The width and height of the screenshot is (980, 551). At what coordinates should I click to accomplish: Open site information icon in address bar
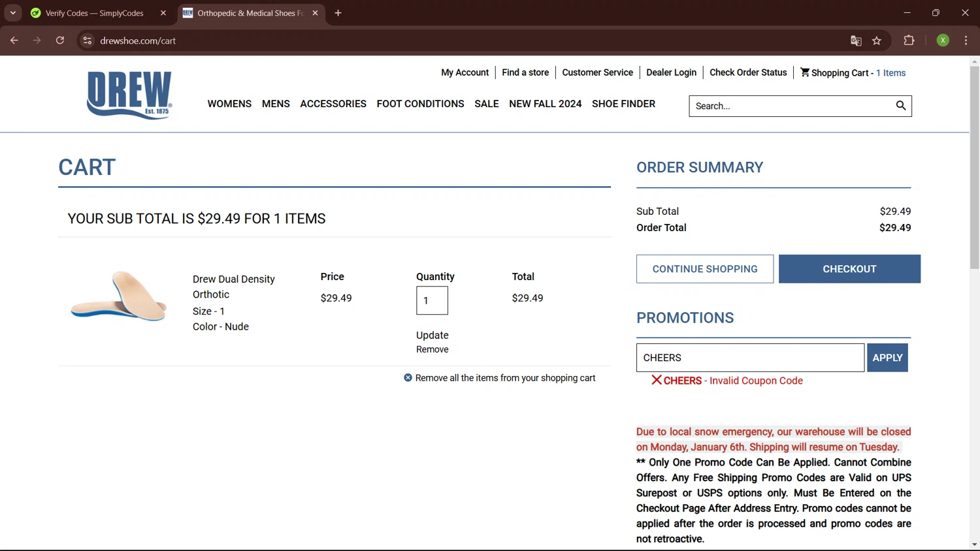[87, 40]
